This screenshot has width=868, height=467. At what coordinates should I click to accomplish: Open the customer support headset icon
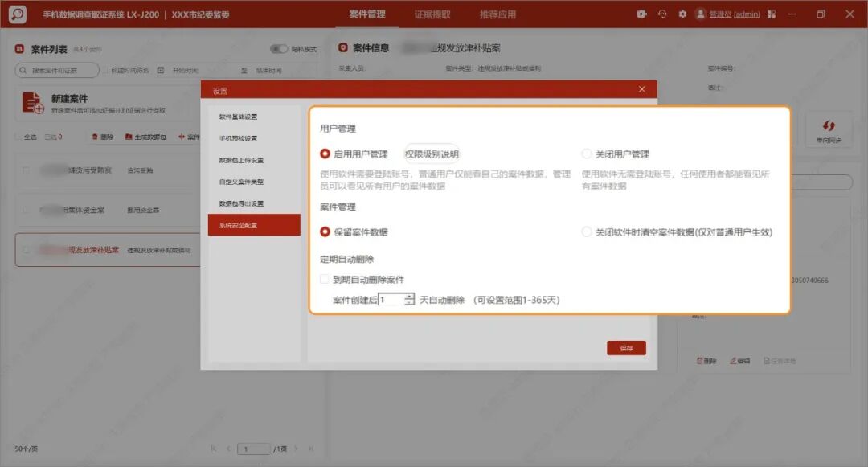662,14
